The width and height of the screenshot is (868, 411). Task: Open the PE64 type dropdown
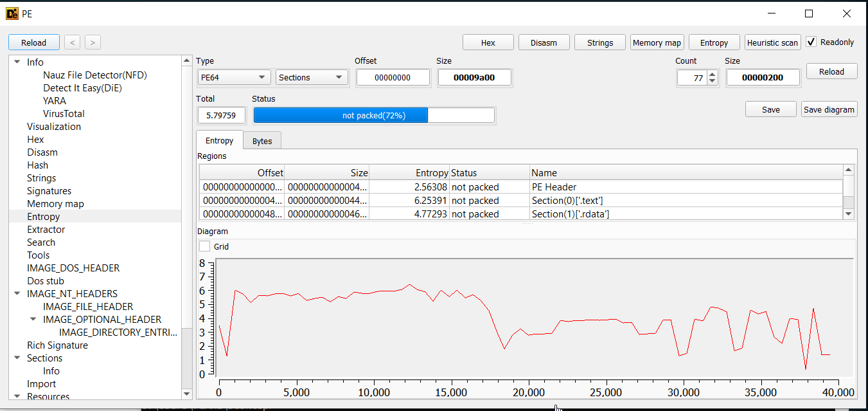[234, 77]
